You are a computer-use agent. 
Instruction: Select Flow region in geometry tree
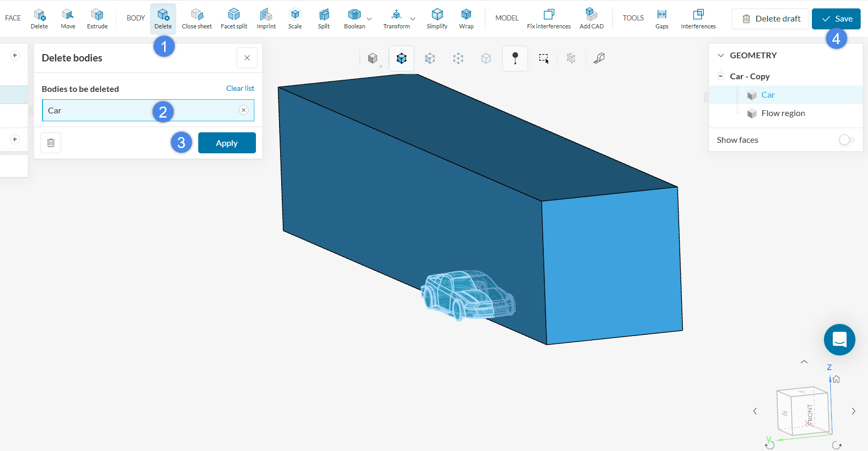pyautogui.click(x=783, y=113)
